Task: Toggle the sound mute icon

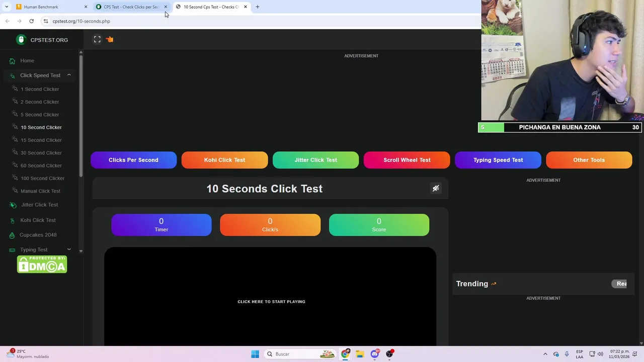Action: pos(436,188)
